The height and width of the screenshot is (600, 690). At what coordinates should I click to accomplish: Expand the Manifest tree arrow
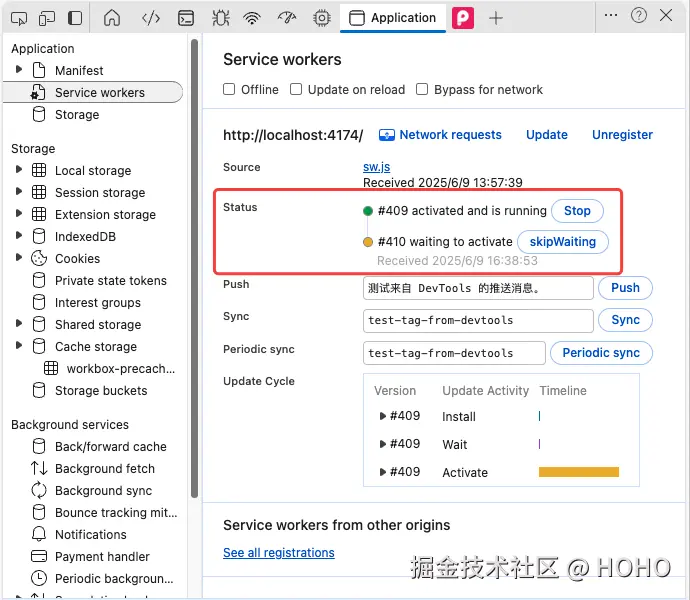click(18, 70)
